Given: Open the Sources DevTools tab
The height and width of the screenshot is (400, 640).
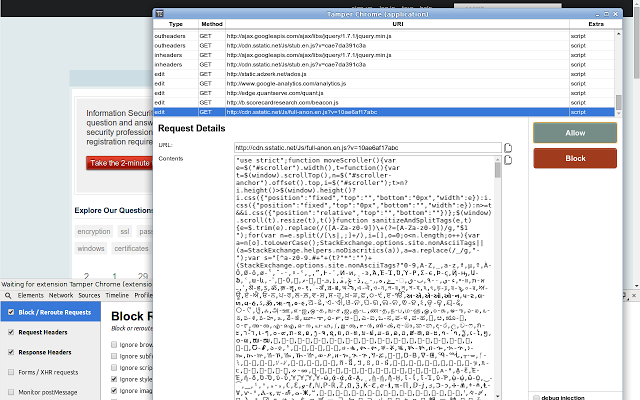Looking at the screenshot, I should pos(89,295).
